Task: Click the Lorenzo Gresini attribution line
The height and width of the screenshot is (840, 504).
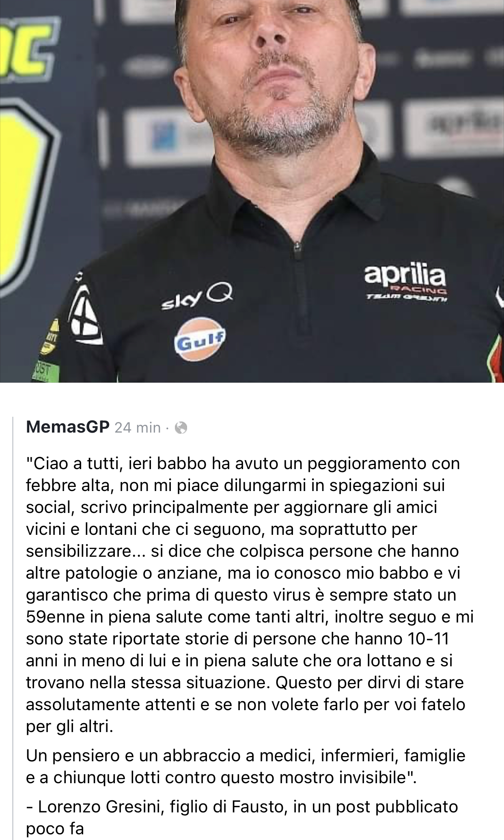Action: coord(242,818)
